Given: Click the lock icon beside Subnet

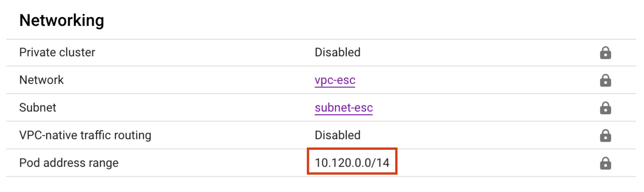Looking at the screenshot, I should [x=605, y=108].
